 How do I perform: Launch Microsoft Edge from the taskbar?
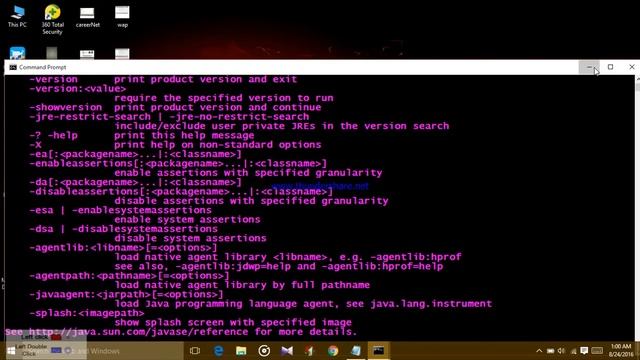tap(218, 351)
